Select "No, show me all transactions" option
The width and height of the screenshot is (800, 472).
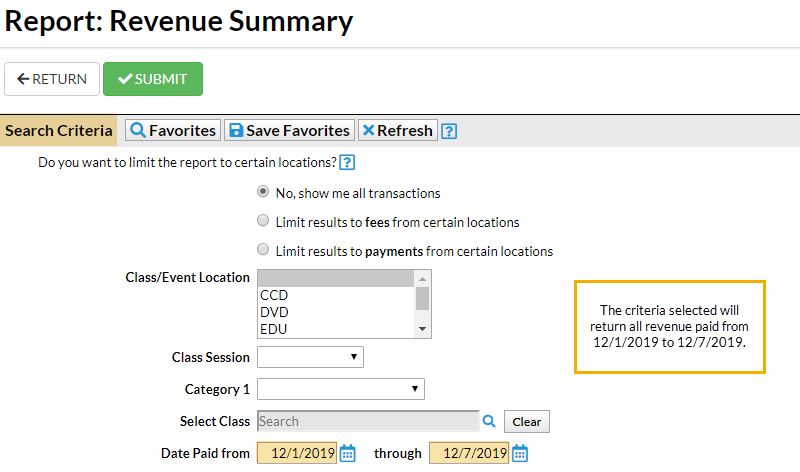263,192
